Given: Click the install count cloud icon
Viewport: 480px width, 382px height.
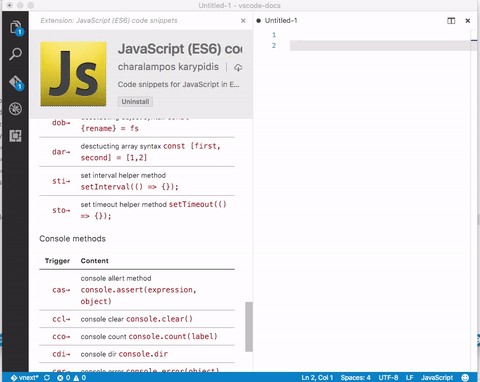Looking at the screenshot, I should (x=238, y=67).
